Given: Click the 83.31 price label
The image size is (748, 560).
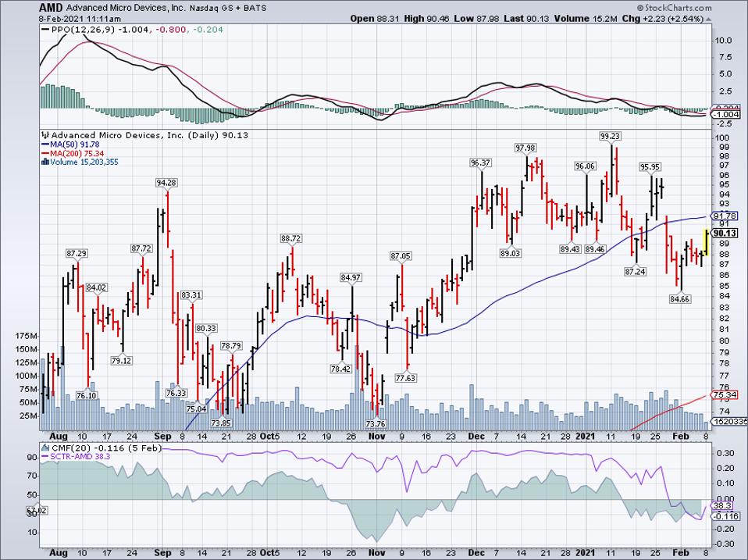Looking at the screenshot, I should [191, 294].
